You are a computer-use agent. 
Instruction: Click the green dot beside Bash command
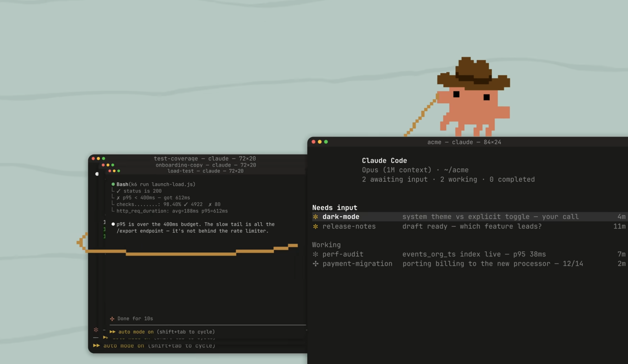pos(113,184)
